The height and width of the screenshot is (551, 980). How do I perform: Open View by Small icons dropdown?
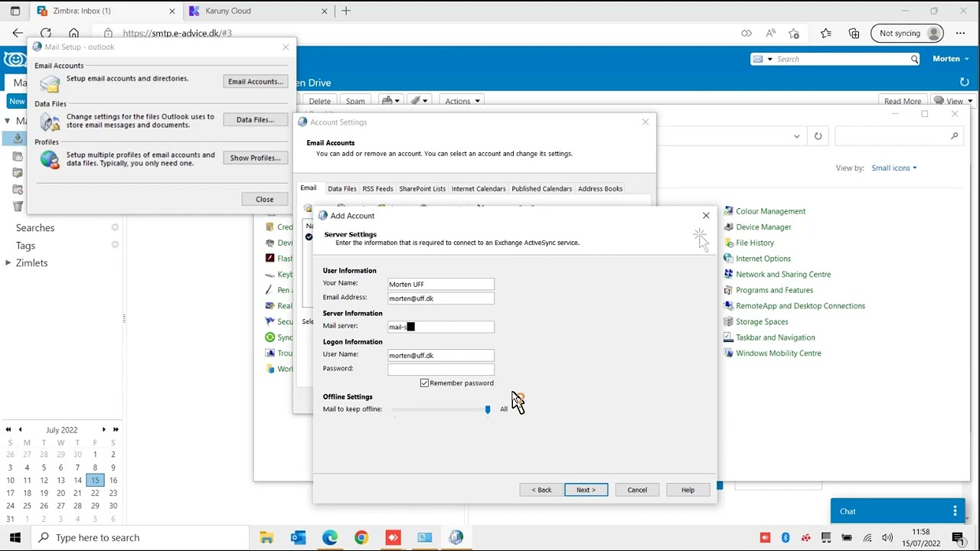click(893, 168)
